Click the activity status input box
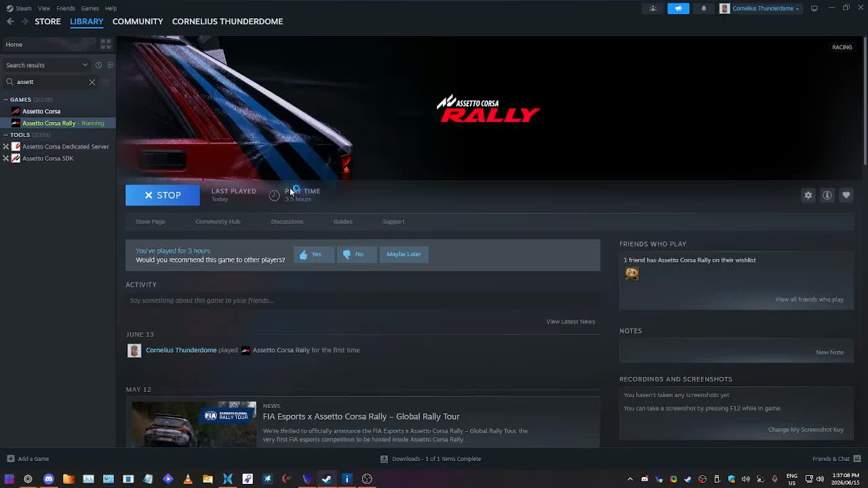 [x=363, y=300]
